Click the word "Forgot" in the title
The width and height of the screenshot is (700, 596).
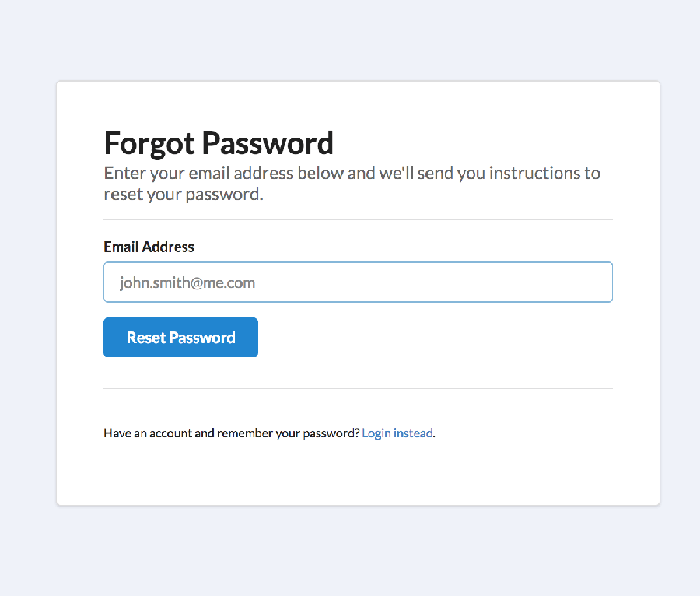pos(149,143)
